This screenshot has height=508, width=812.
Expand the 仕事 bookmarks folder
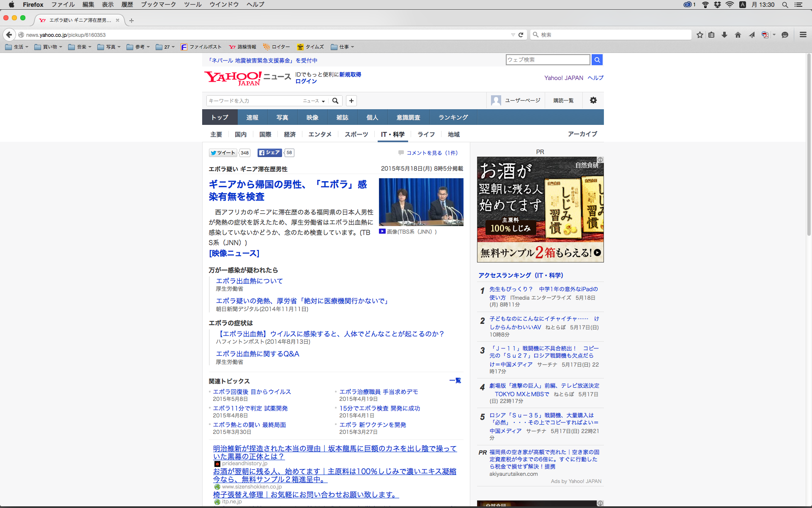343,47
